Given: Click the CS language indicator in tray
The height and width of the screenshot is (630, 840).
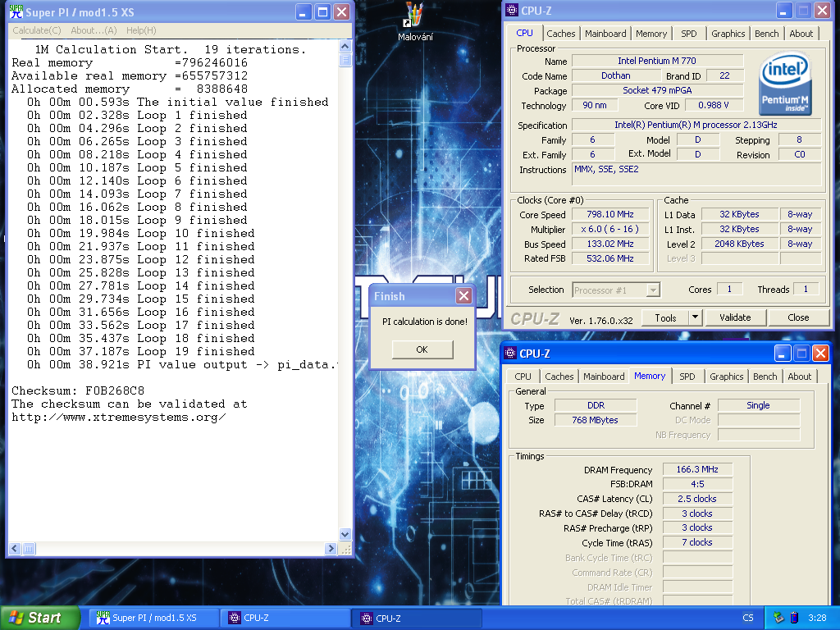Looking at the screenshot, I should click(748, 618).
